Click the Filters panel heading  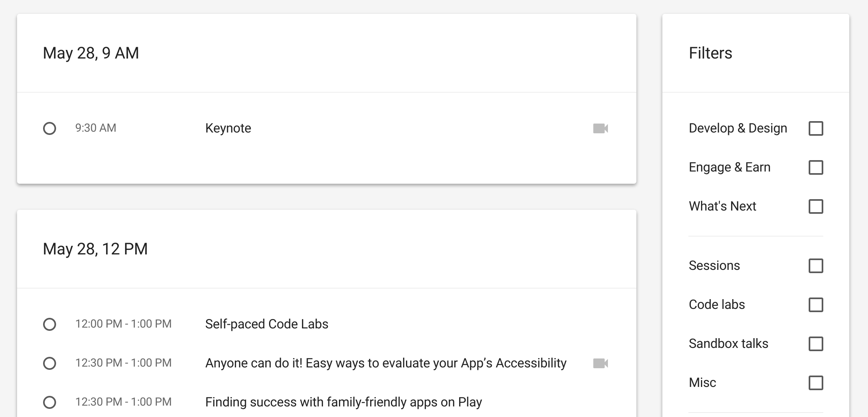point(710,53)
